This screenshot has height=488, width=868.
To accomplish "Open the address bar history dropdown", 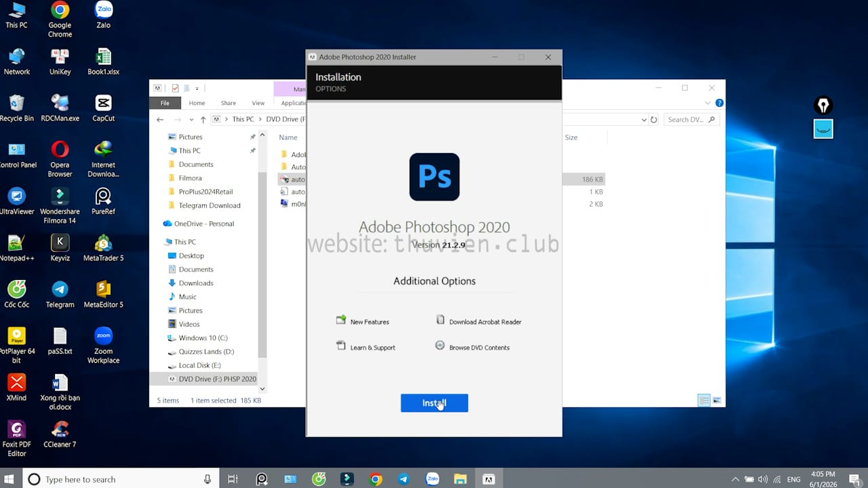I will click(x=644, y=120).
